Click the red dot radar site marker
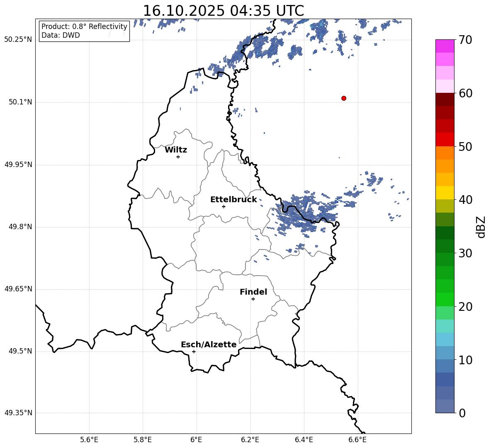Screen dimensions: 491x448 click(x=344, y=98)
